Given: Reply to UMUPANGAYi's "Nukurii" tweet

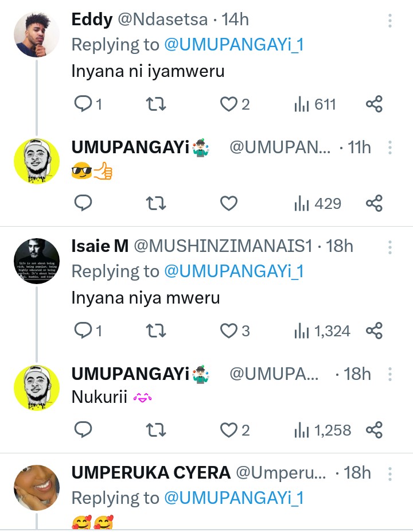Looking at the screenshot, I should (84, 430).
